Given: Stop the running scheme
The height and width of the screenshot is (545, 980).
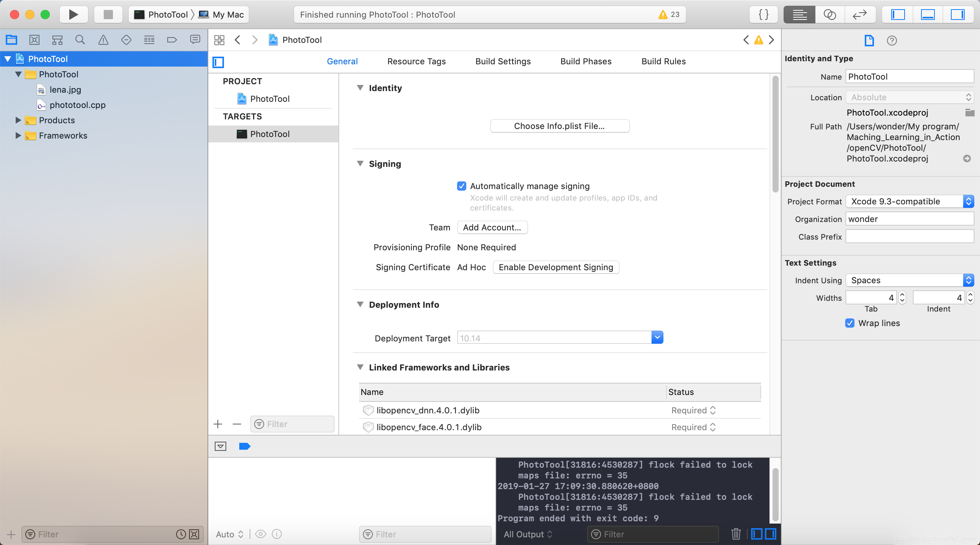Looking at the screenshot, I should [x=108, y=15].
